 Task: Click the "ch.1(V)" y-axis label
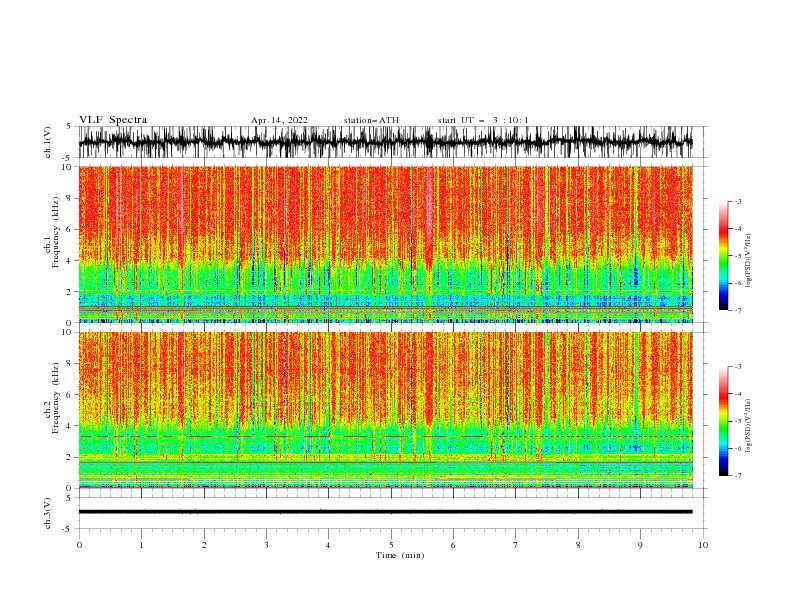48,142
